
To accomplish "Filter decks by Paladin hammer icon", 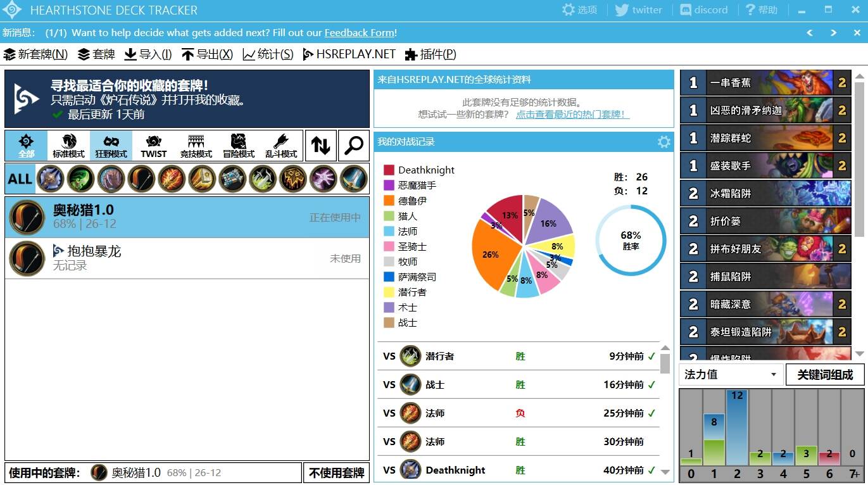I will tap(202, 179).
